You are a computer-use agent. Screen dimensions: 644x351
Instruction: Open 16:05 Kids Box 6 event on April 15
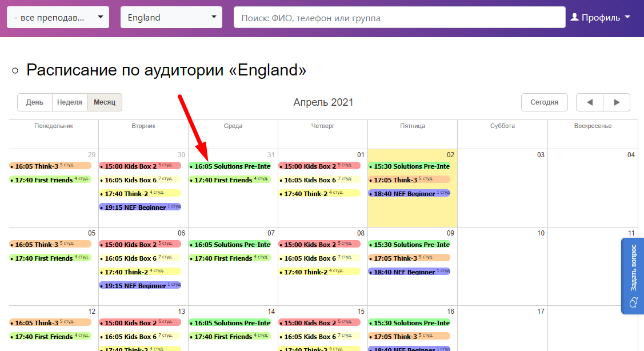click(319, 336)
